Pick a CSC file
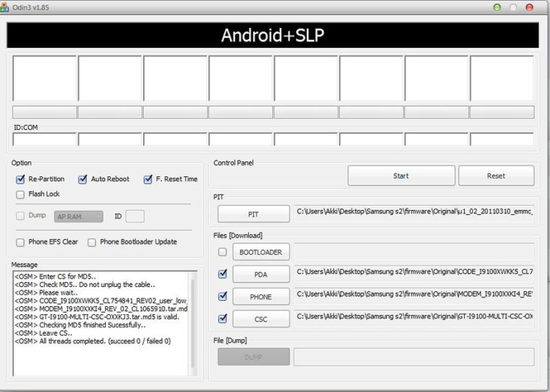Screen dimensions: 550x392 tap(261, 318)
